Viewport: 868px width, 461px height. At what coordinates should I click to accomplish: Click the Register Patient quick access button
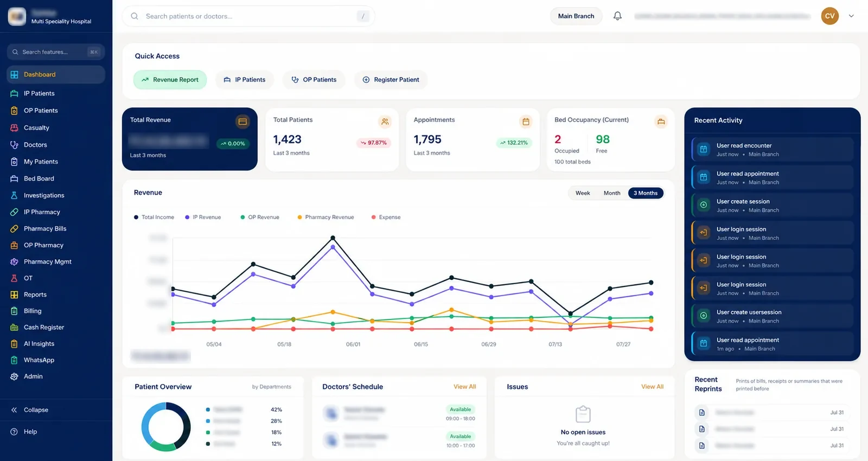click(391, 80)
